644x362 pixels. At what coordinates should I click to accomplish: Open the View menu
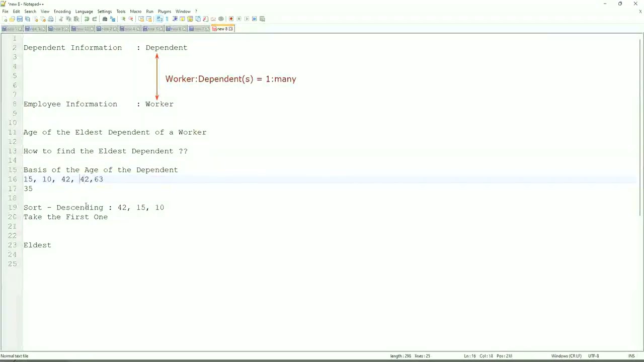coord(45,11)
